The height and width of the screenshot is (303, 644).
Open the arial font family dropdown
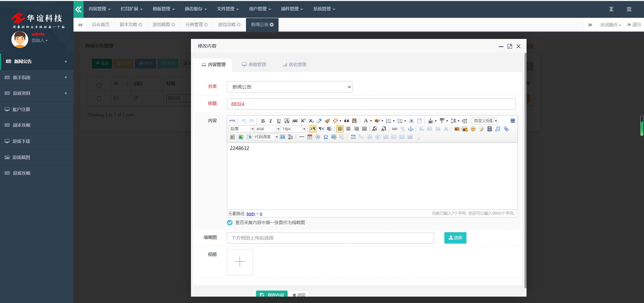pos(267,129)
